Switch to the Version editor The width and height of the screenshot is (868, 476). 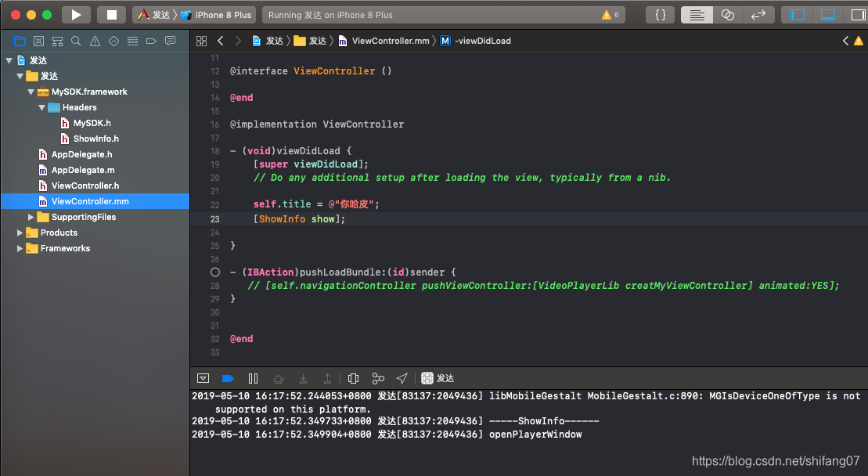pyautogui.click(x=758, y=15)
